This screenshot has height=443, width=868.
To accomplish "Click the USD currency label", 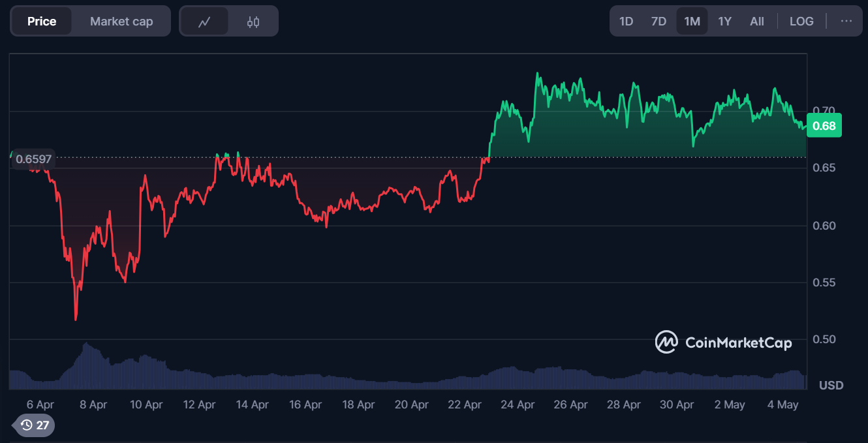I will 831,385.
